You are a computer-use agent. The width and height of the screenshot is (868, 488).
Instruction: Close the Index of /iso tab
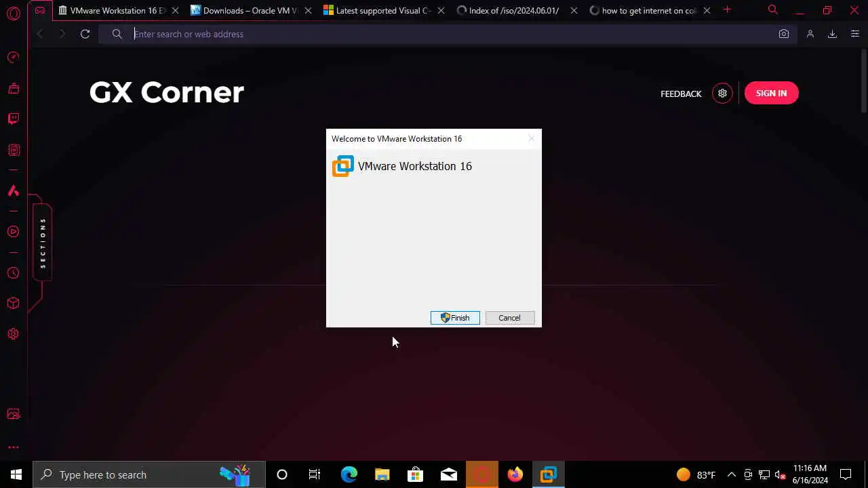574,10
